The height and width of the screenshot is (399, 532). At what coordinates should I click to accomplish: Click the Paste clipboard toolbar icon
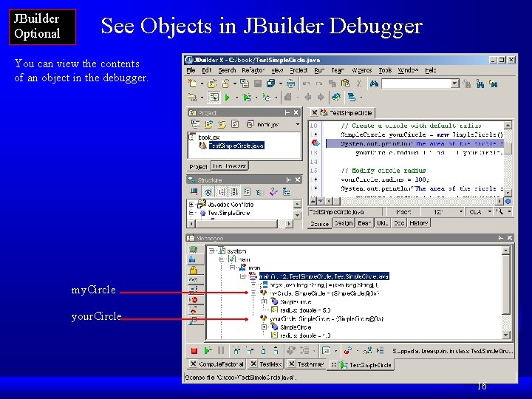coord(345,83)
